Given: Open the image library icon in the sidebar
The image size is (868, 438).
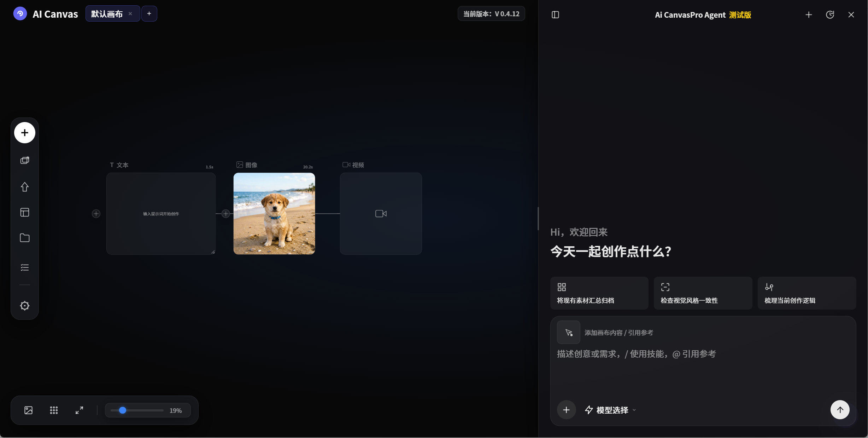Looking at the screenshot, I should [25, 160].
